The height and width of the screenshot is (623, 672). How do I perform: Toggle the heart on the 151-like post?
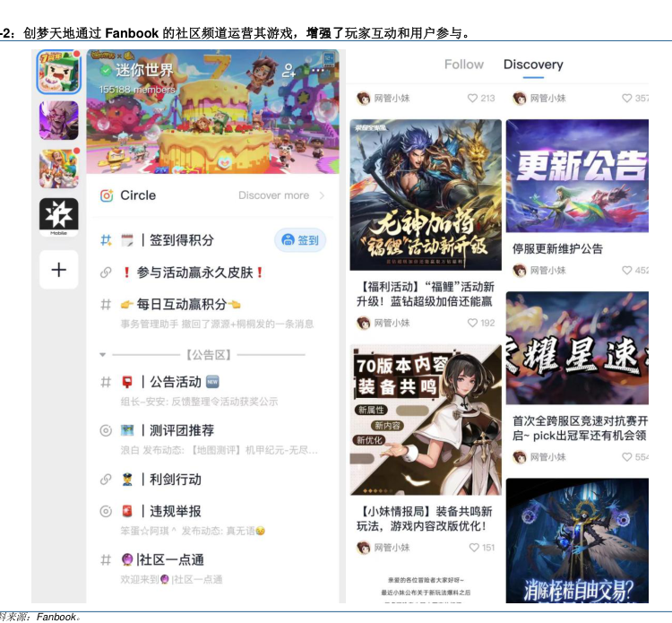pos(473,547)
